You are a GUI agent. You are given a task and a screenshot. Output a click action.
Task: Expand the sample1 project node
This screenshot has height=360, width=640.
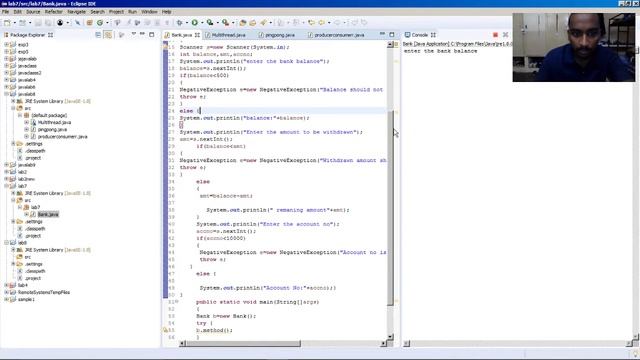pyautogui.click(x=6, y=299)
